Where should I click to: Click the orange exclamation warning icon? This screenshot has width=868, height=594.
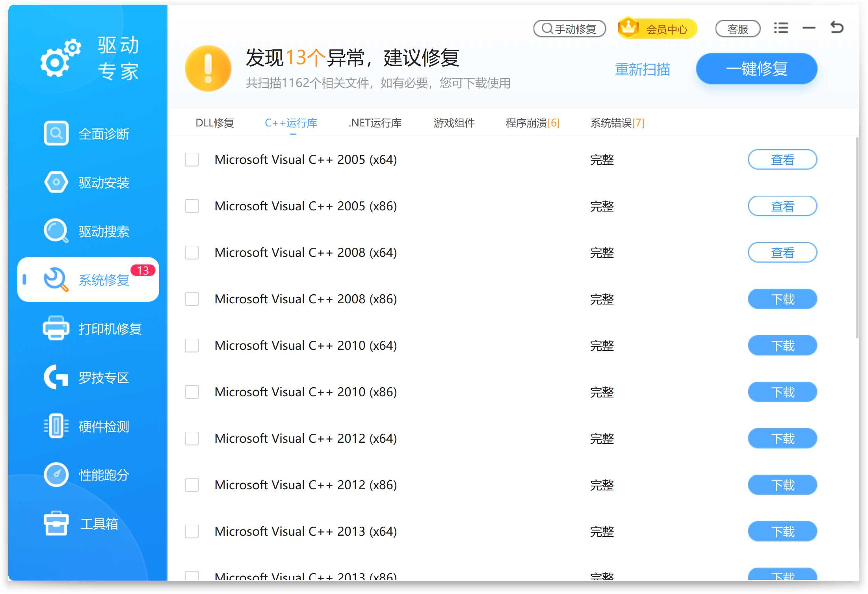(x=208, y=69)
